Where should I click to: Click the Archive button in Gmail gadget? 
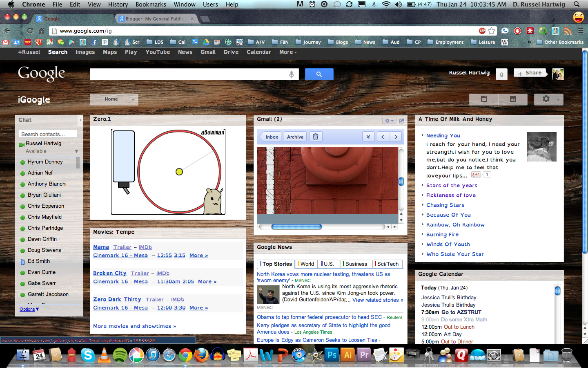click(295, 137)
